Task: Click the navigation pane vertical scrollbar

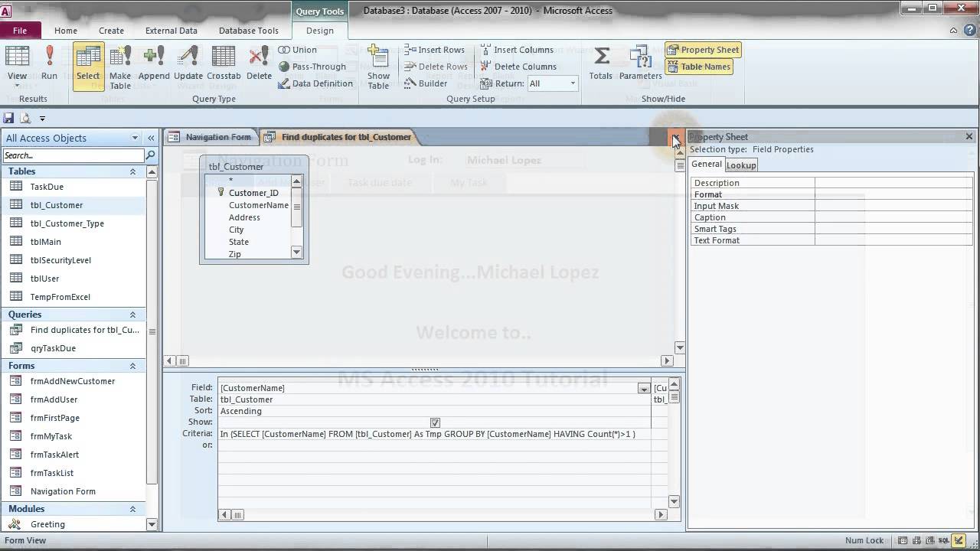Action: [x=152, y=348]
